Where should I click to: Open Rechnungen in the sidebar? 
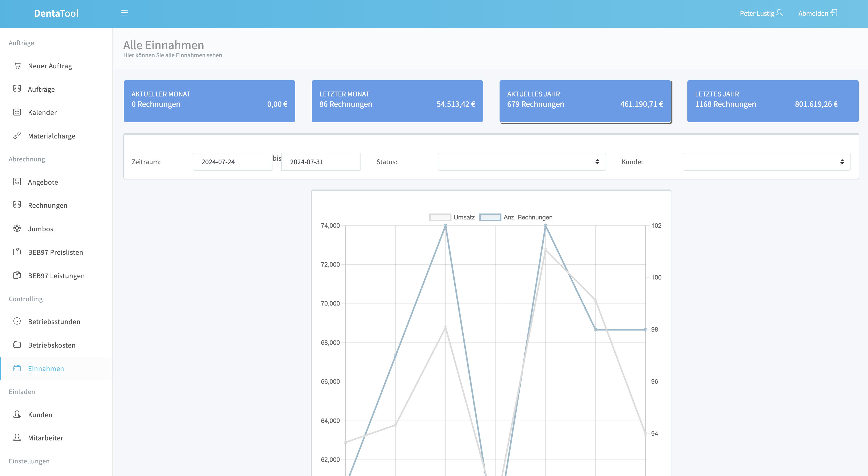click(47, 205)
